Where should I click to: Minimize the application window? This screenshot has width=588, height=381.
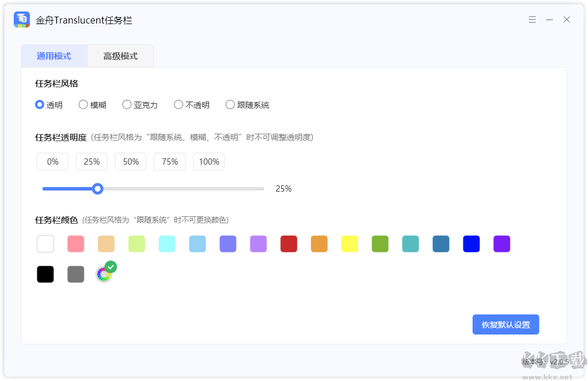[550, 20]
